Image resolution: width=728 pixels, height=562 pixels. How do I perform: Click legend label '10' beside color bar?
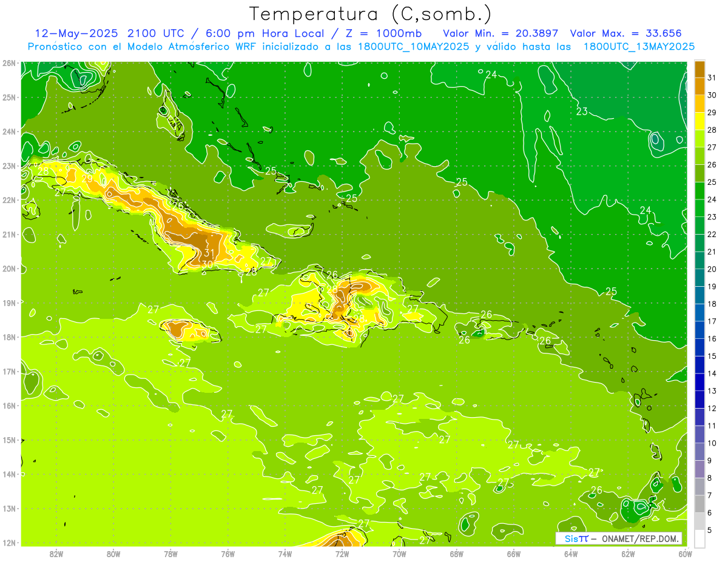click(712, 443)
